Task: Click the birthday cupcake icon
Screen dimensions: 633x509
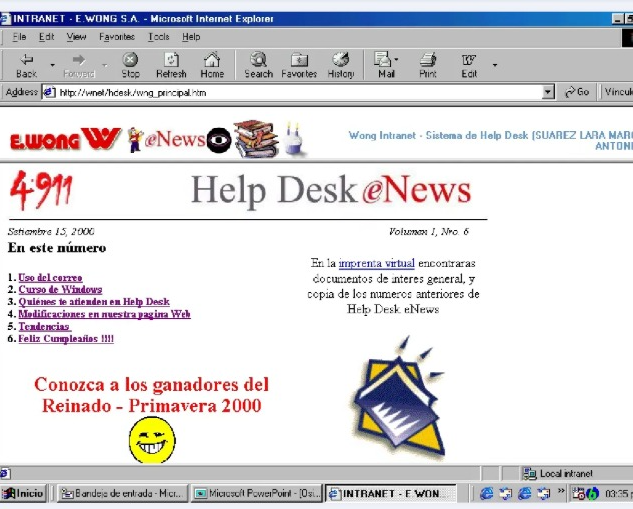Action: coord(294,138)
